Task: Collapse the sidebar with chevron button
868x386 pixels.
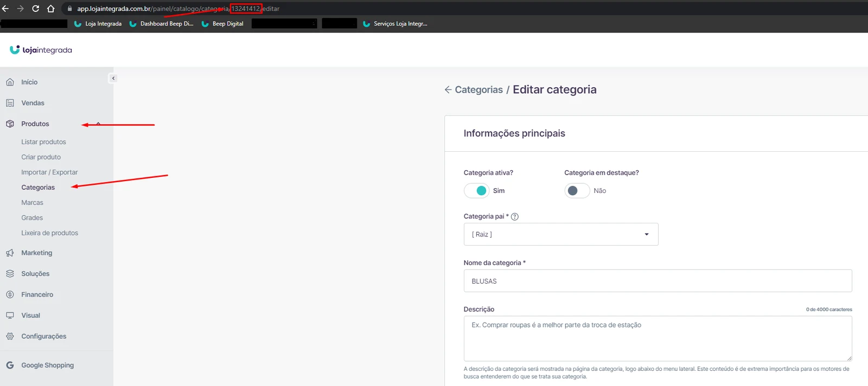Action: [x=113, y=78]
